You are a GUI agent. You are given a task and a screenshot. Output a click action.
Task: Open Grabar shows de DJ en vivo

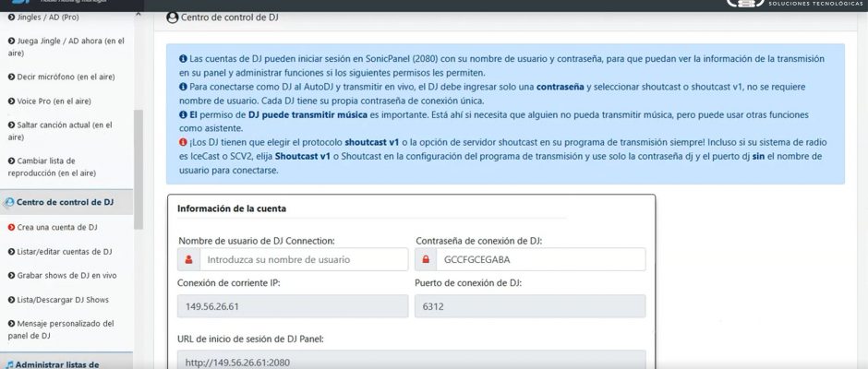coord(63,276)
